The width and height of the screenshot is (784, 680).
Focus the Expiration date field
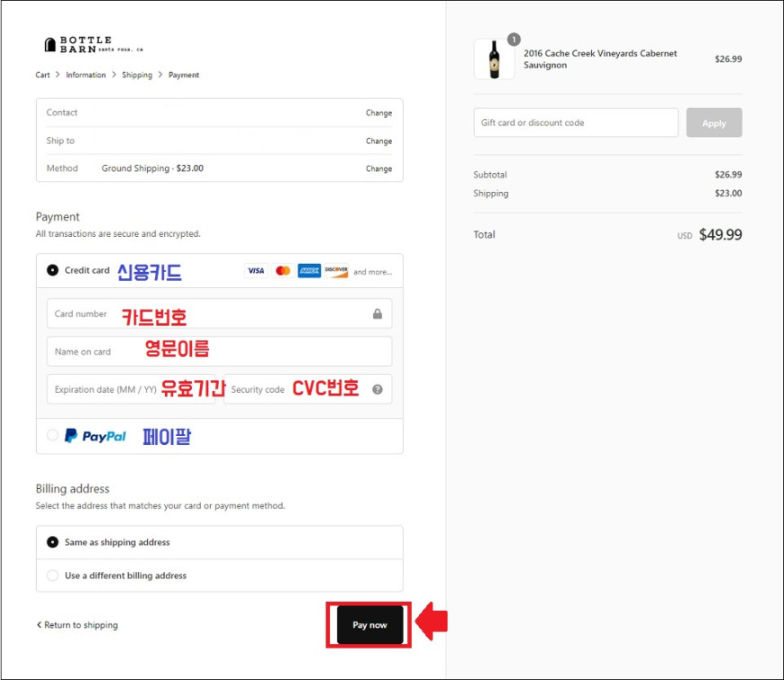click(x=131, y=389)
